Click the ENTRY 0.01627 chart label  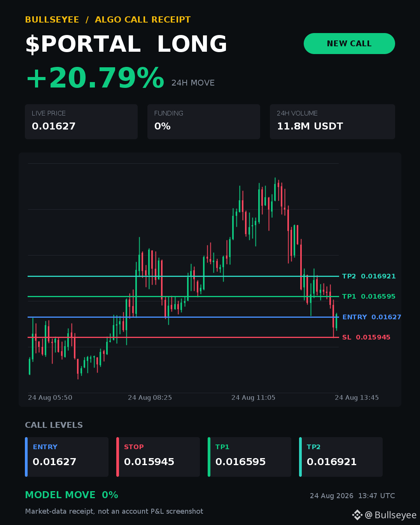pyautogui.click(x=372, y=317)
